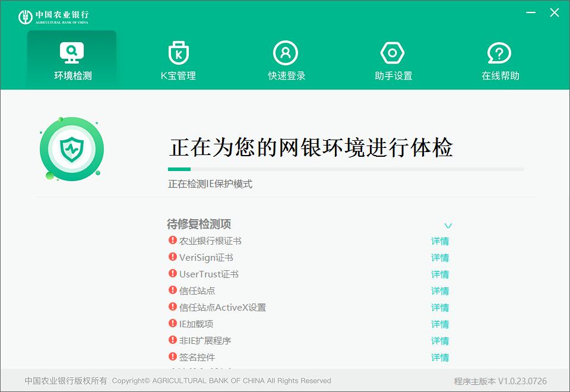Click the 中国农业银行版权所有 copyright text
This screenshot has width=570, height=392.
coord(66,381)
